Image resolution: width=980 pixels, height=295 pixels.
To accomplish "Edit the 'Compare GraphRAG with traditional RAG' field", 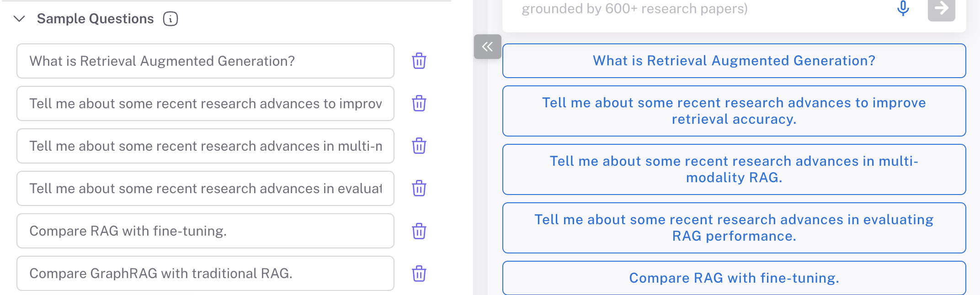I will coord(205,273).
